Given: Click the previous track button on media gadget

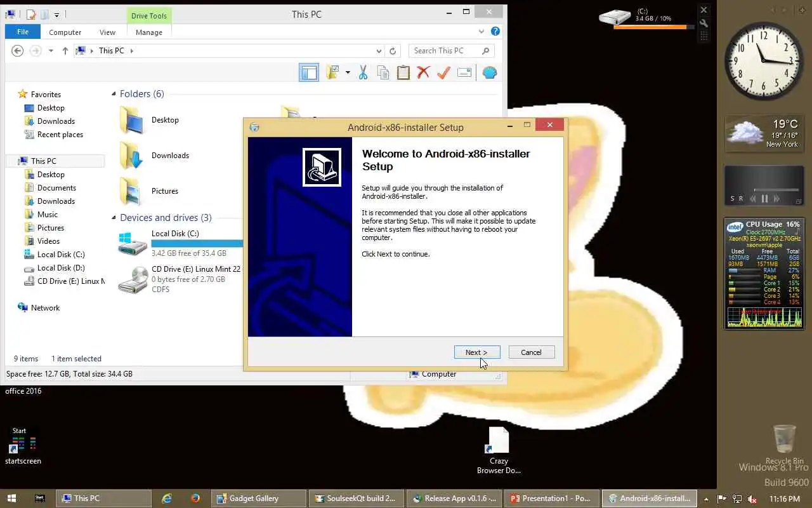Looking at the screenshot, I should [753, 199].
